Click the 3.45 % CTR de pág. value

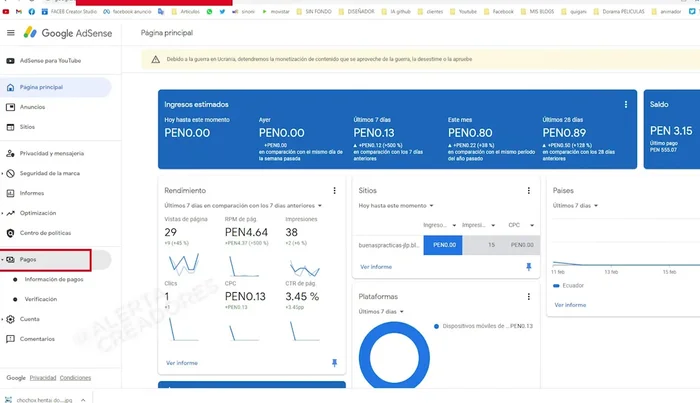click(x=302, y=297)
